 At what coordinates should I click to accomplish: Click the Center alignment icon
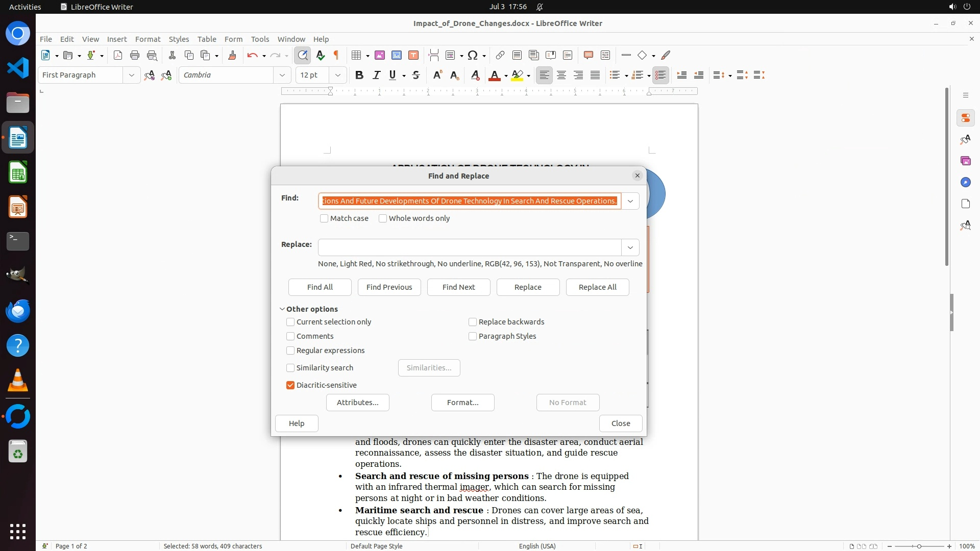click(x=561, y=75)
